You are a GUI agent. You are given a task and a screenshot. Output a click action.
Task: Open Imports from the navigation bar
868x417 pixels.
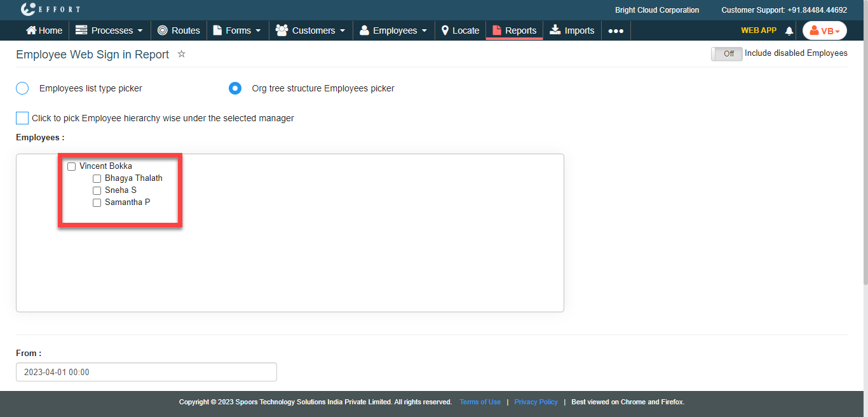tap(572, 30)
